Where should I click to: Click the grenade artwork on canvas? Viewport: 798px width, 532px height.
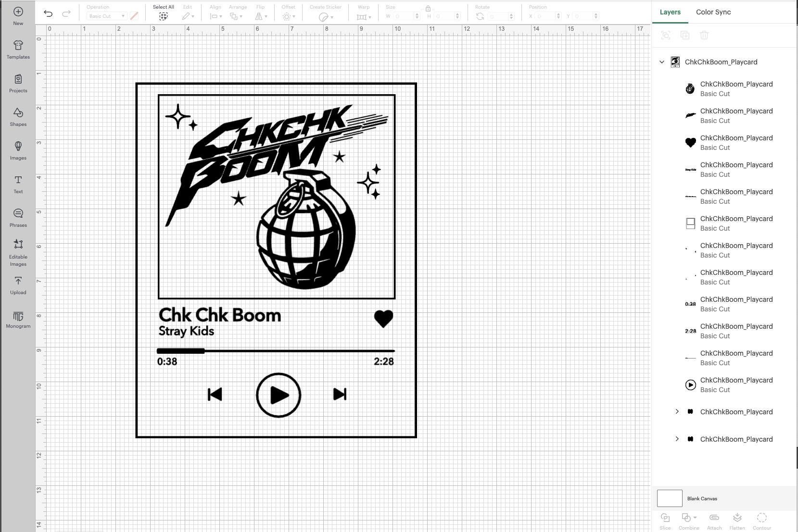pyautogui.click(x=306, y=229)
